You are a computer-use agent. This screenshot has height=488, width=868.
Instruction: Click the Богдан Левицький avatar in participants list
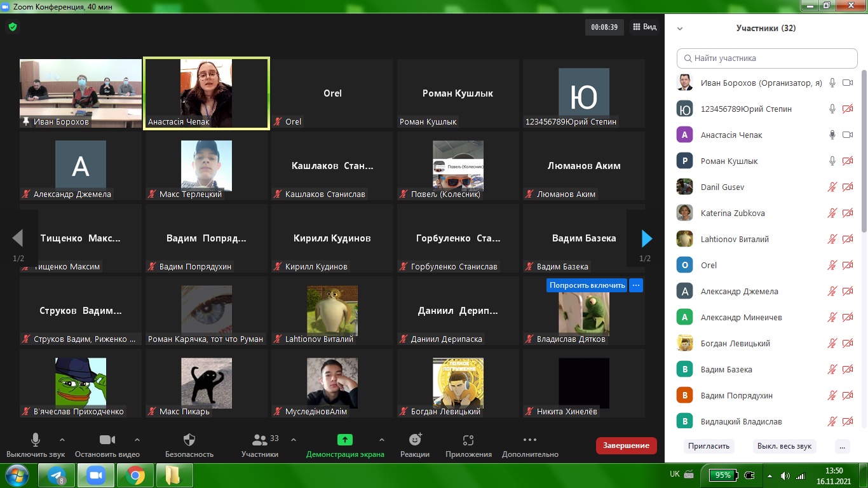pos(684,343)
